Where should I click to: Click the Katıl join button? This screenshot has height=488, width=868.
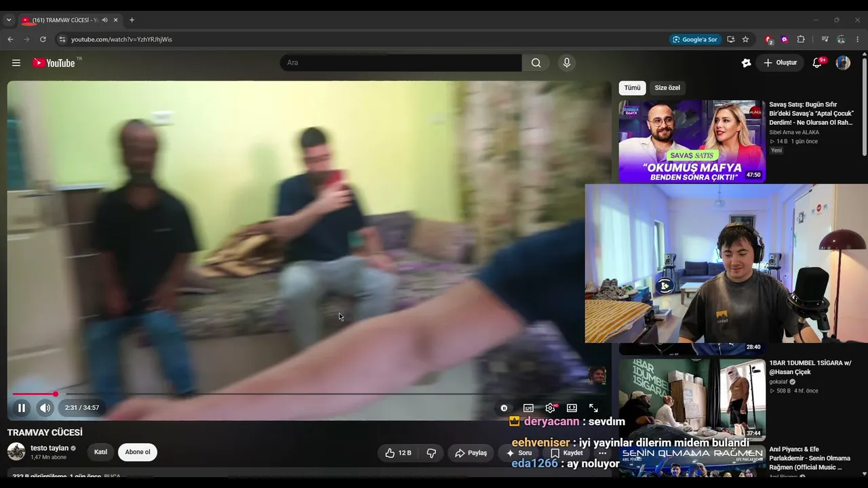pyautogui.click(x=100, y=452)
